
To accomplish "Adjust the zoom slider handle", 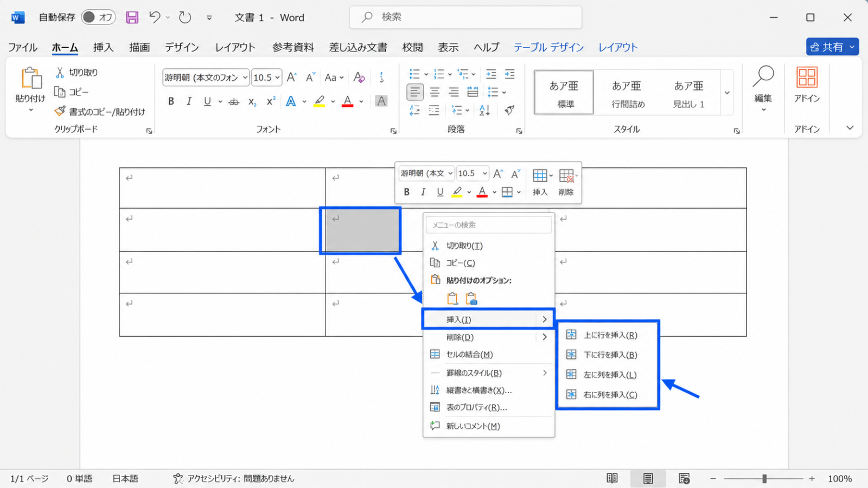I will point(764,478).
